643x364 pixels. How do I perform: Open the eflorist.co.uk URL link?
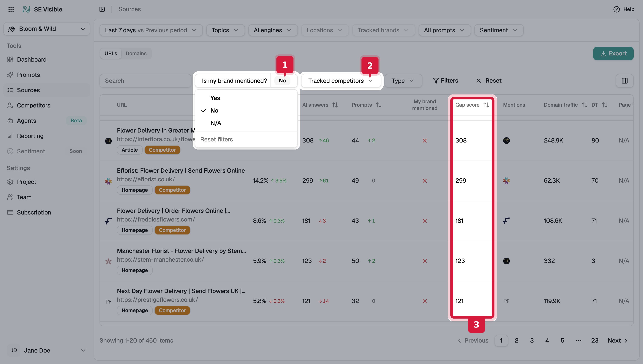pyautogui.click(x=146, y=179)
